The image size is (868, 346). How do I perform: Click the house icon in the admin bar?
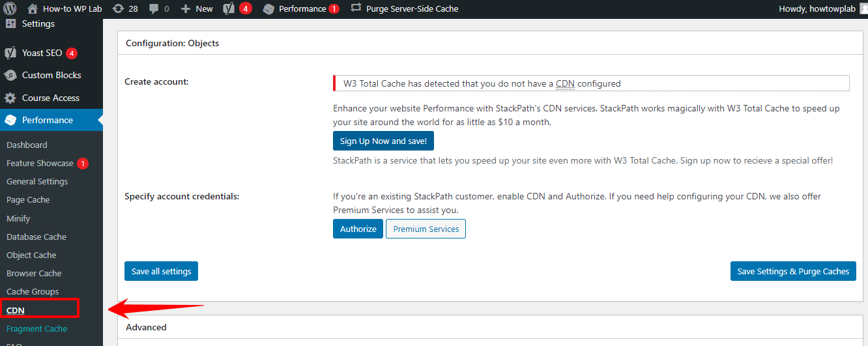[x=33, y=8]
